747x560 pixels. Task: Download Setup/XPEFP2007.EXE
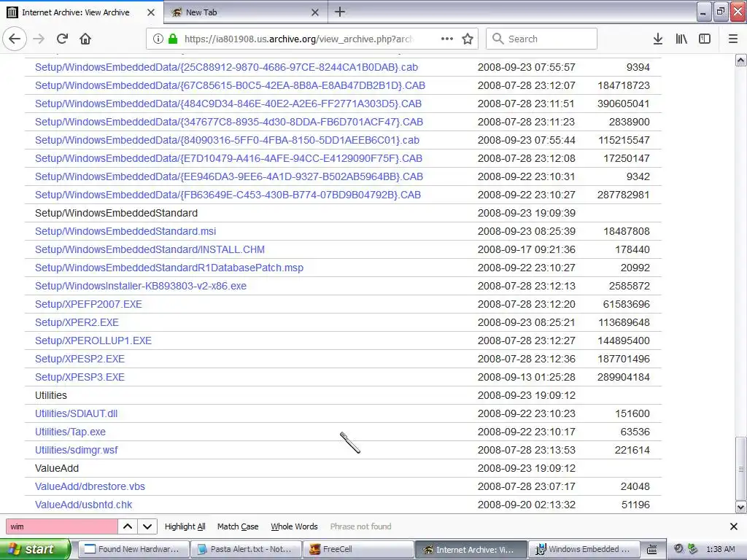[88, 304]
